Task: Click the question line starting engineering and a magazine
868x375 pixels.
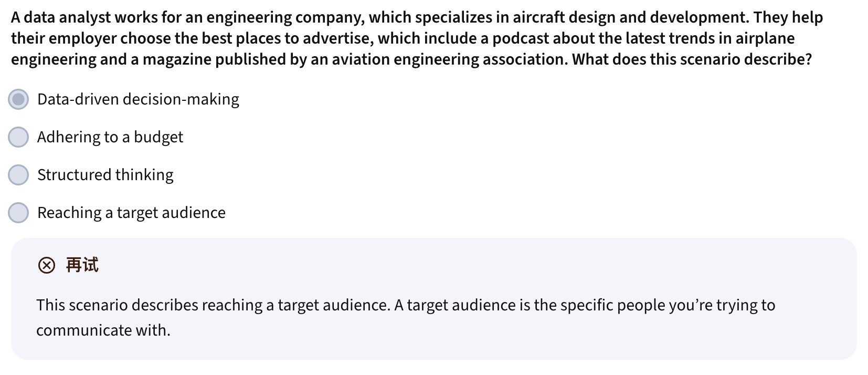Action: 411,59
